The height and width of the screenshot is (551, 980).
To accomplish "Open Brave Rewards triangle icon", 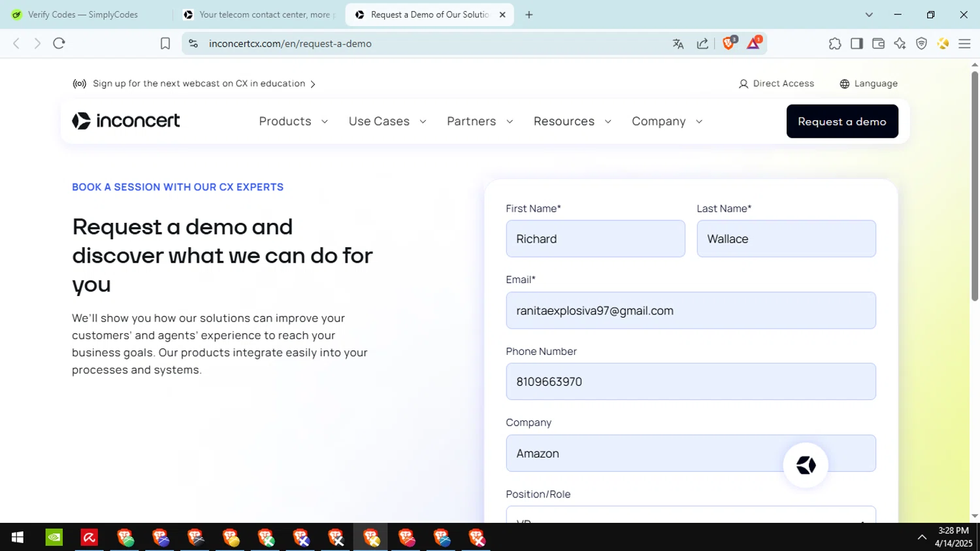I will 754,43.
